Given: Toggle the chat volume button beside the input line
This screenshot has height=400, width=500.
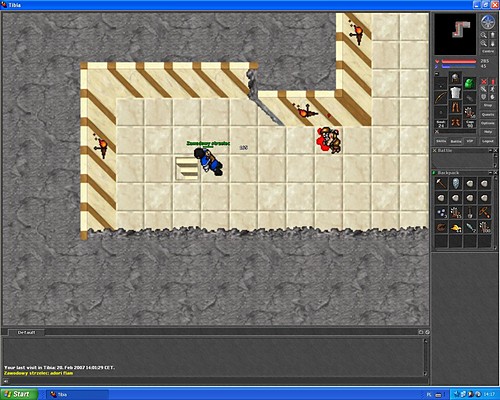Looking at the screenshot, I should (6, 381).
